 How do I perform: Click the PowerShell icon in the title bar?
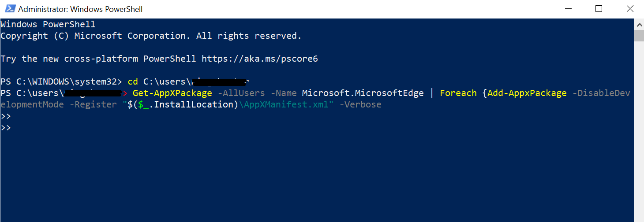9,9
